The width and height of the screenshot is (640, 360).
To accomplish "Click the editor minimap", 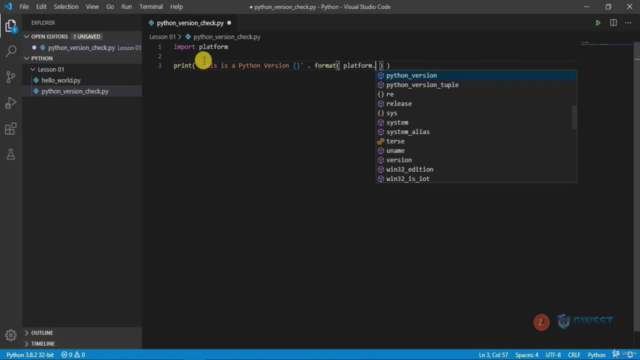I will click(606, 44).
